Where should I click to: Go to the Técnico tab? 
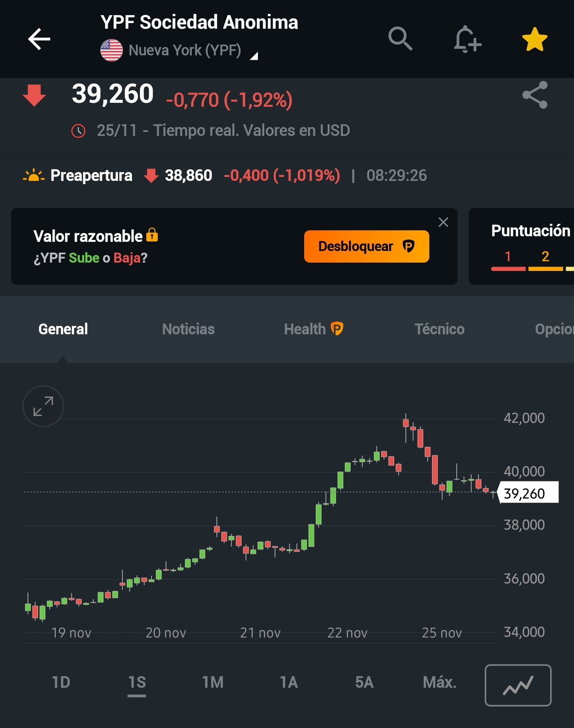[x=439, y=329]
